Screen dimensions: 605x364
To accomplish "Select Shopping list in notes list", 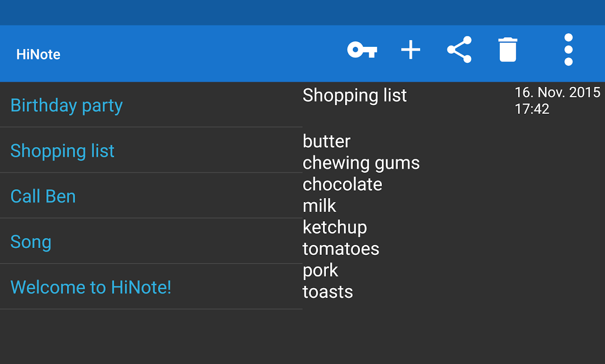I will (62, 151).
